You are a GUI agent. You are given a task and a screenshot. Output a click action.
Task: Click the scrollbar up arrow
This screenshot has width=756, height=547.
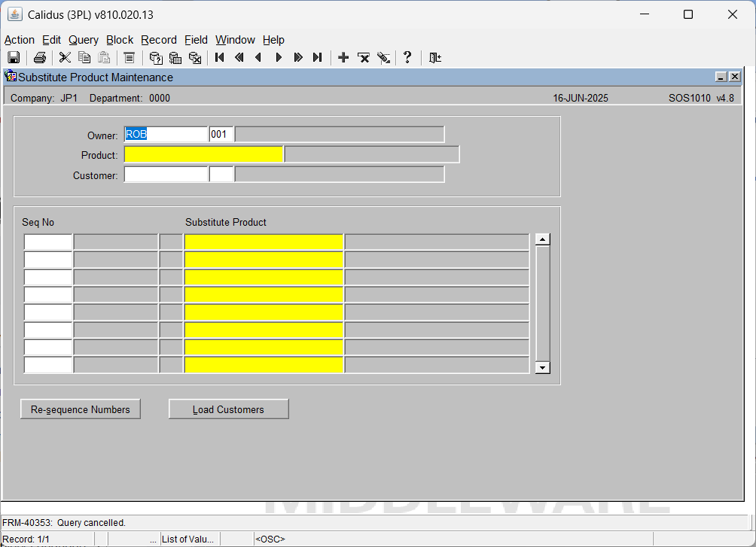pyautogui.click(x=542, y=239)
